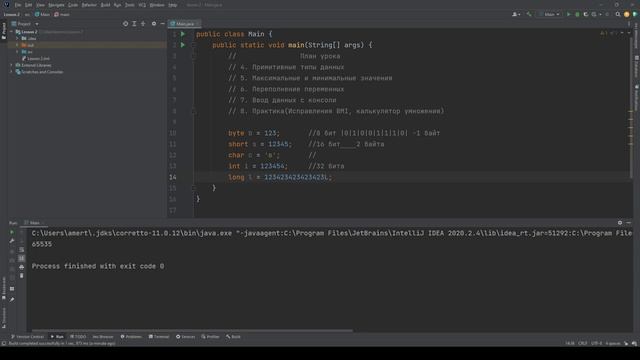Open the Help menu
640x360 pixels.
(173, 5)
